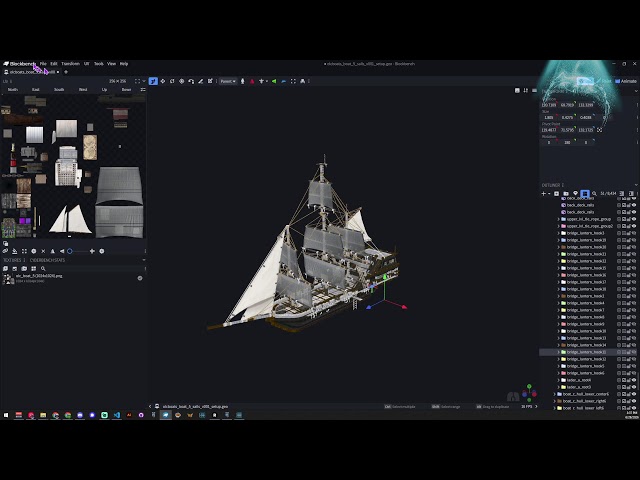The image size is (640, 480).
Task: Switch to the Animate mode tab
Action: pos(626,81)
